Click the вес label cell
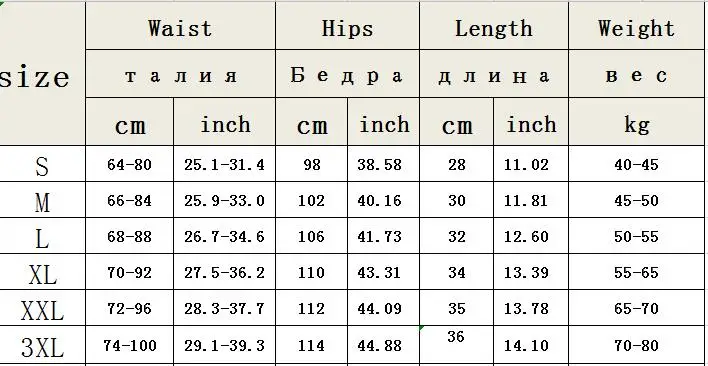Viewport: 708px width, 366px height. (636, 74)
